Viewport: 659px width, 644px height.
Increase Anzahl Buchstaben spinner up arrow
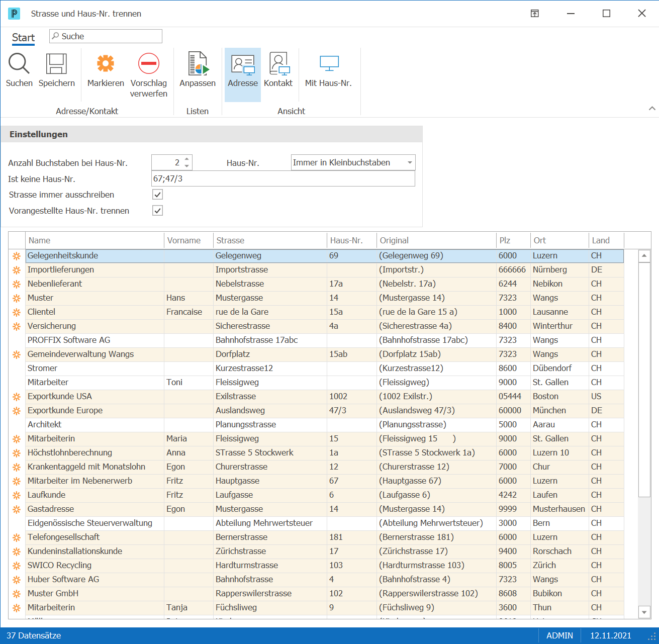(x=186, y=159)
